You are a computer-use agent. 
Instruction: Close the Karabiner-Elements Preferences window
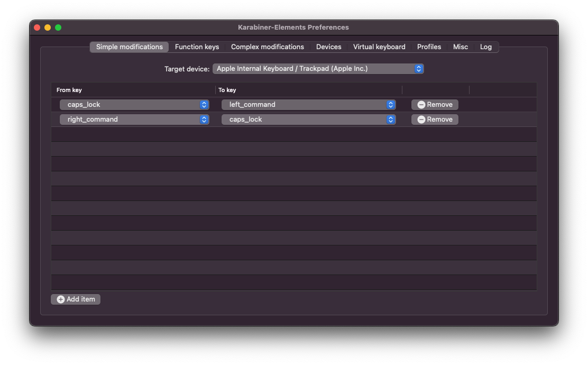pos(37,28)
